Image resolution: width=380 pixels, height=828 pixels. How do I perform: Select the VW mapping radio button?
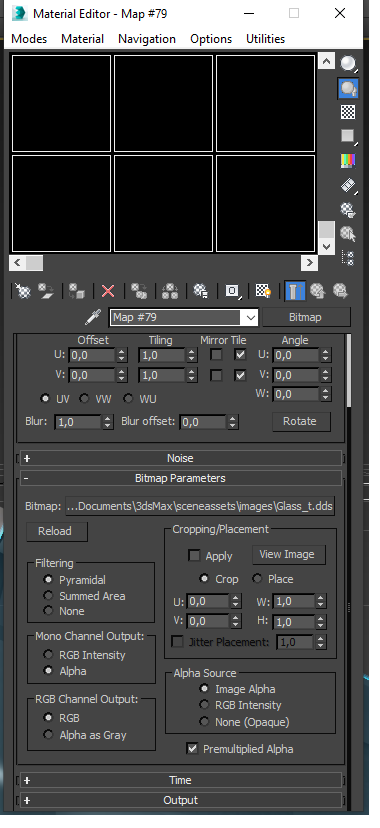[x=84, y=399]
